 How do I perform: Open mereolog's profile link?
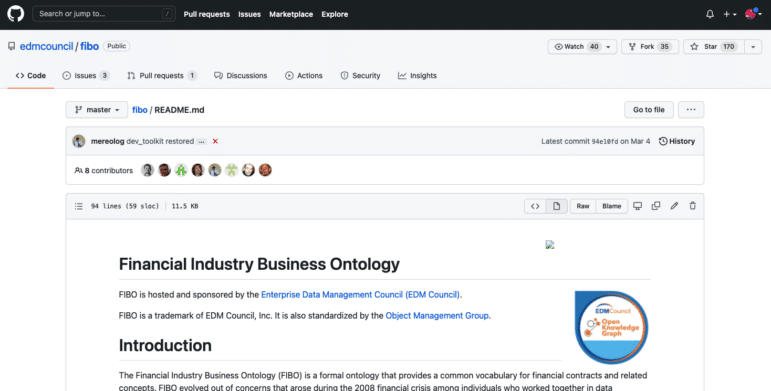pyautogui.click(x=108, y=141)
